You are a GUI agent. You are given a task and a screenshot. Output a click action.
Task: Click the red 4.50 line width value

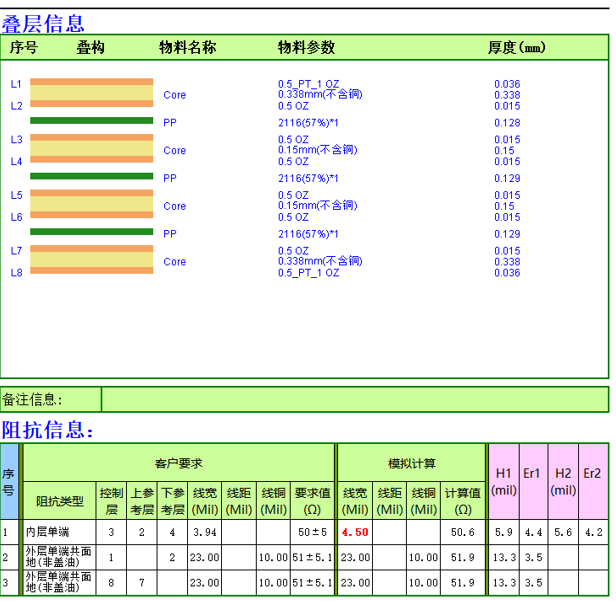(355, 533)
